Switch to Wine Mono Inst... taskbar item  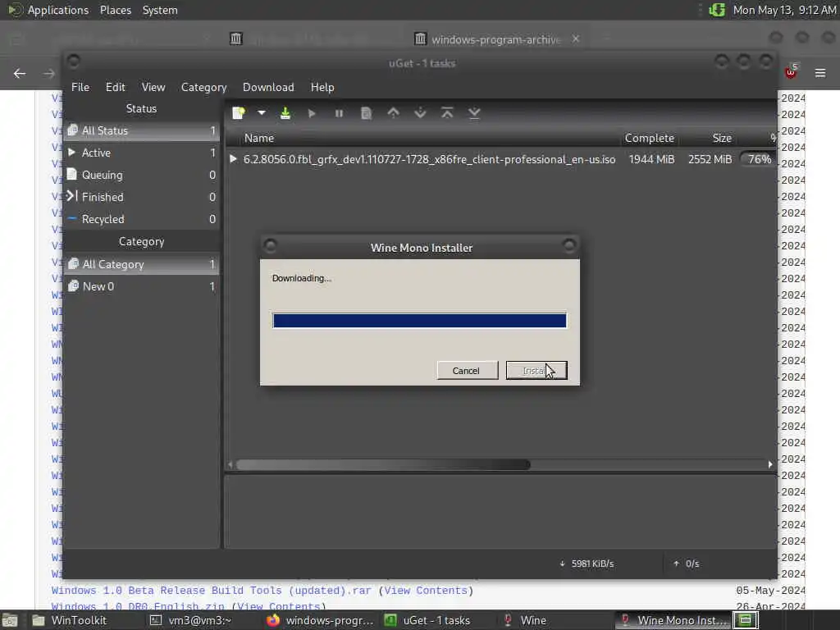click(674, 620)
